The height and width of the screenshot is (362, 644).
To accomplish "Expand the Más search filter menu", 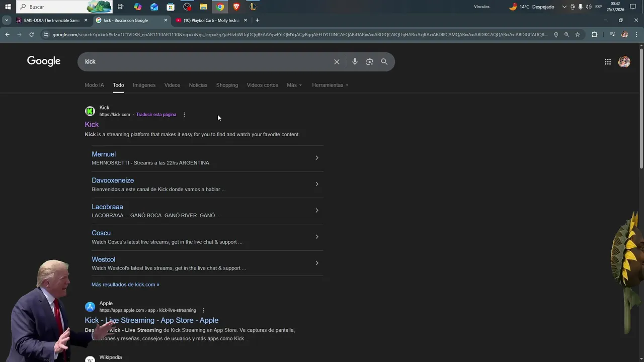I will [294, 85].
